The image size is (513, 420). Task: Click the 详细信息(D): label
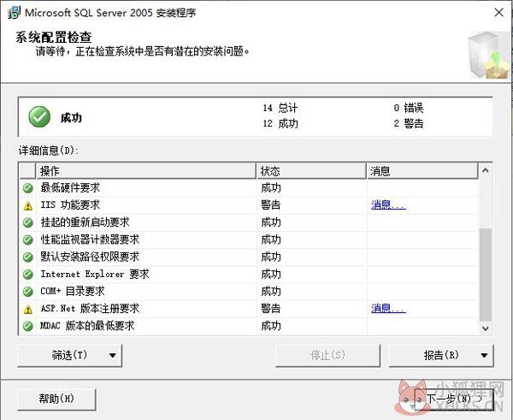click(x=49, y=151)
